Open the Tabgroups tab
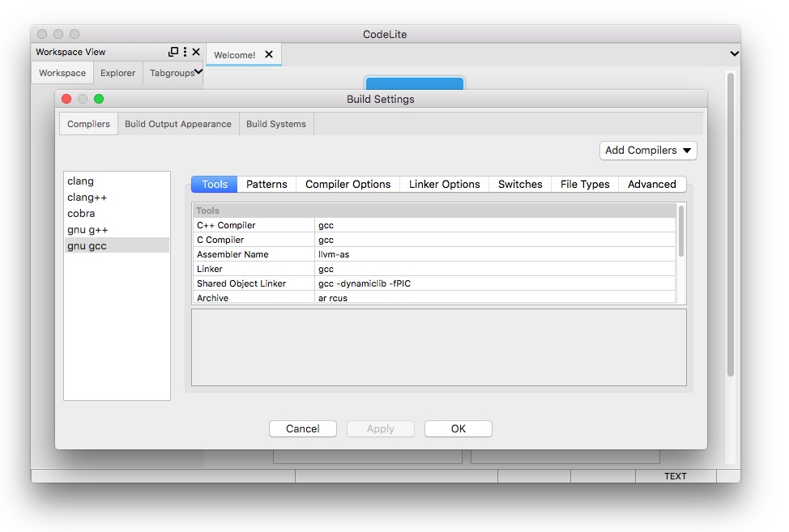 click(172, 73)
